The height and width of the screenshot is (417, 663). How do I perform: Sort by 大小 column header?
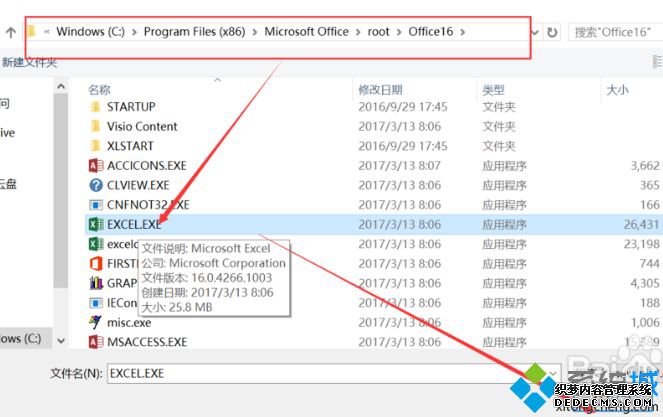(617, 90)
